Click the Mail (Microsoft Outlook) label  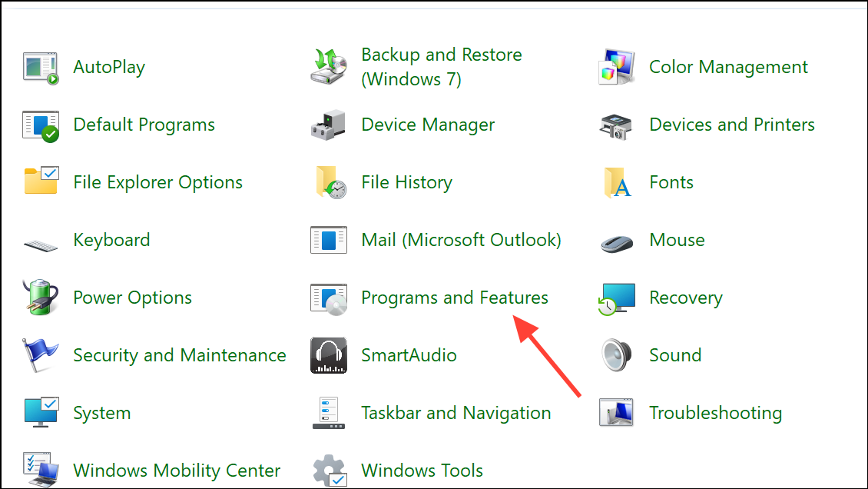[461, 240]
